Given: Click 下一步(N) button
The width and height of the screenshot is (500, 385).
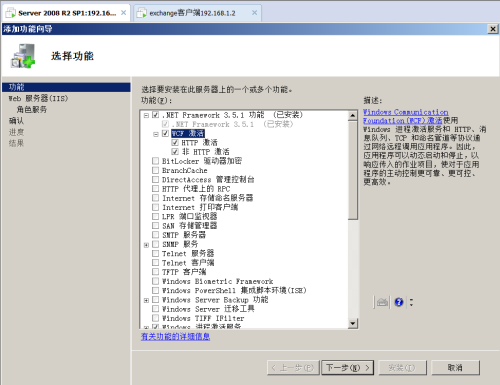Looking at the screenshot, I should point(348,368).
